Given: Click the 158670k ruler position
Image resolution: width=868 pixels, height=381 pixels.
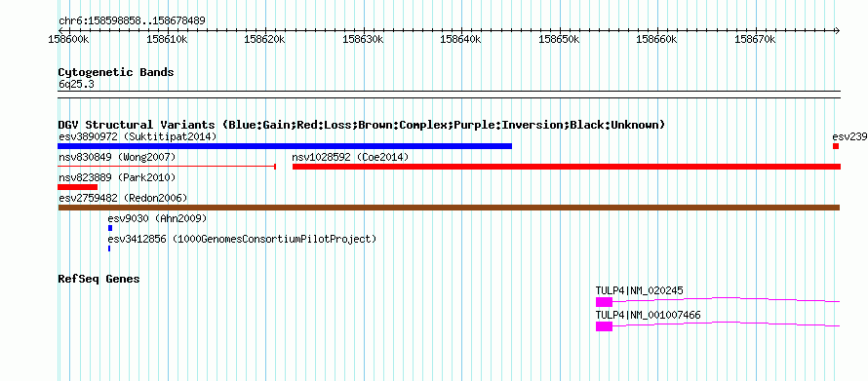Looking at the screenshot, I should point(755,39).
